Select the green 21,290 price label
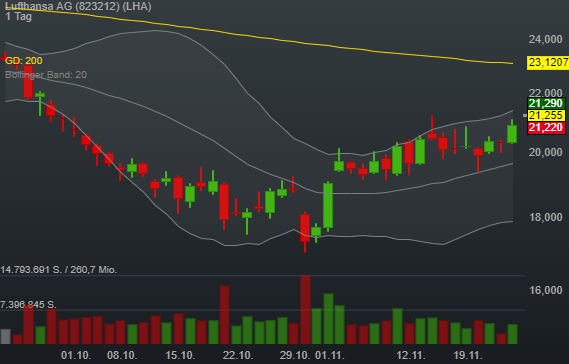Screen dimensions: 569x364 click(546, 103)
